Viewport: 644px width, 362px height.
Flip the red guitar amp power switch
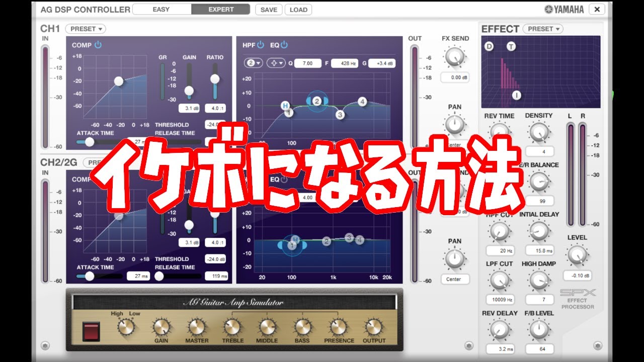[92, 332]
